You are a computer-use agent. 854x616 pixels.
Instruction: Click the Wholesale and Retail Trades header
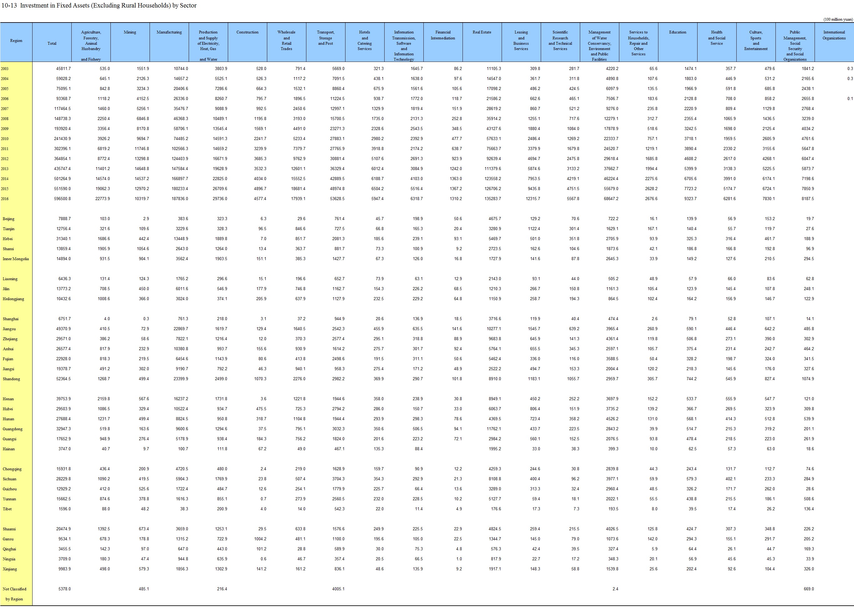coord(286,41)
